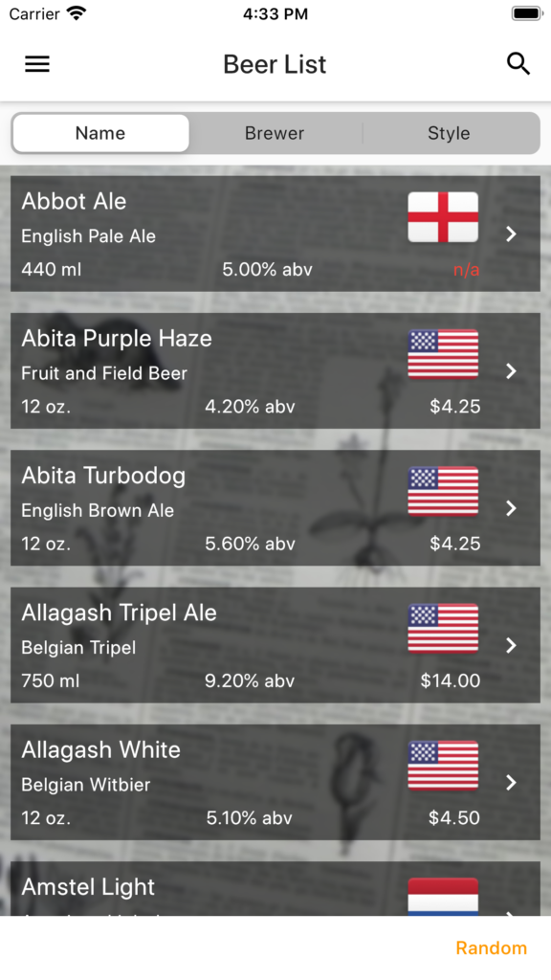Select the Amstel Light list entry title
551x980 pixels.
[88, 887]
